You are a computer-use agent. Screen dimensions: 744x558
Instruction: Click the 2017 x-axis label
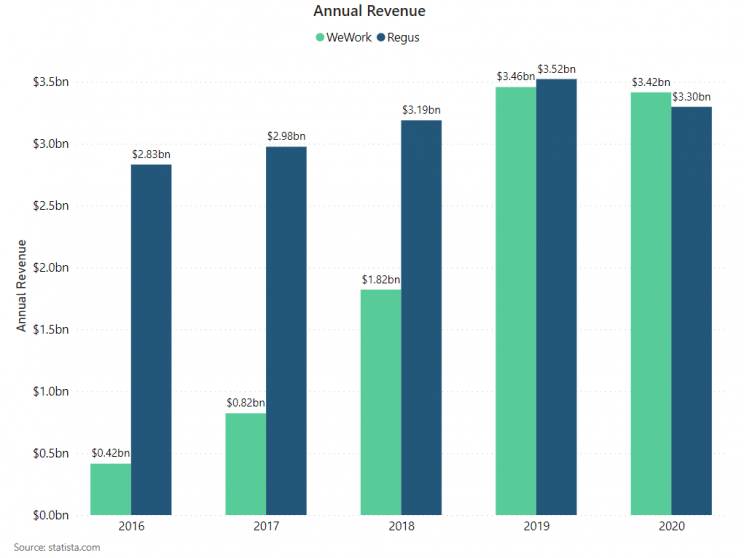click(x=266, y=526)
